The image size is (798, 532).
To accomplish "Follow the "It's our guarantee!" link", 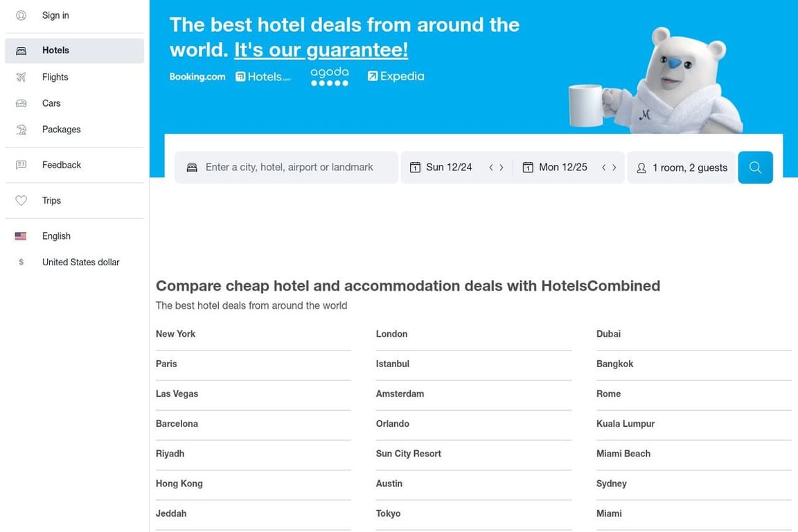I will tap(321, 50).
